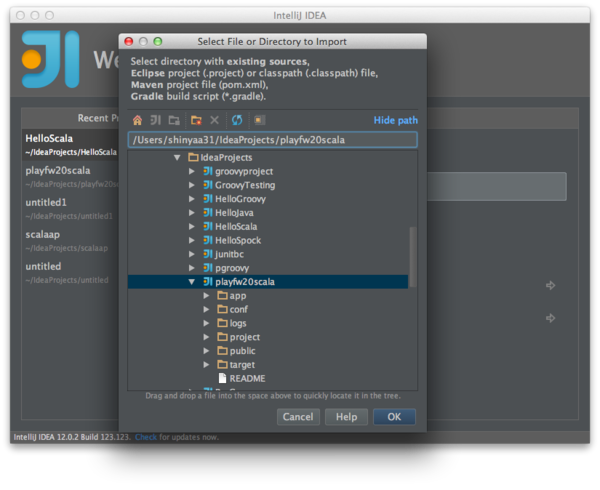
Task: Click the Show hidden files icon
Action: [x=259, y=120]
